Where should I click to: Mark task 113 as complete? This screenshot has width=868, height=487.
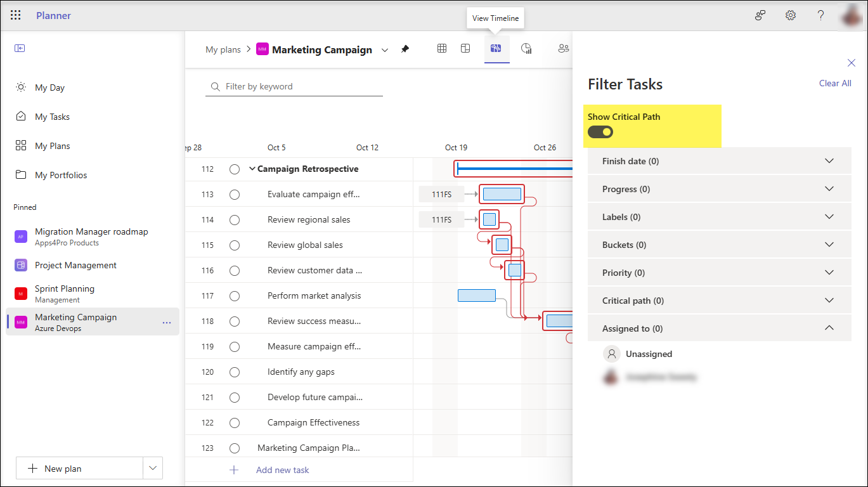(235, 194)
